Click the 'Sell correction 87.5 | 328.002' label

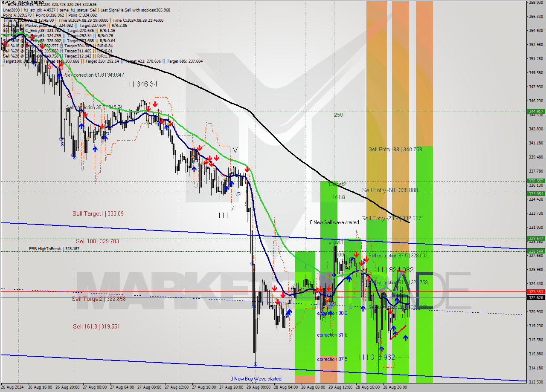398,256
